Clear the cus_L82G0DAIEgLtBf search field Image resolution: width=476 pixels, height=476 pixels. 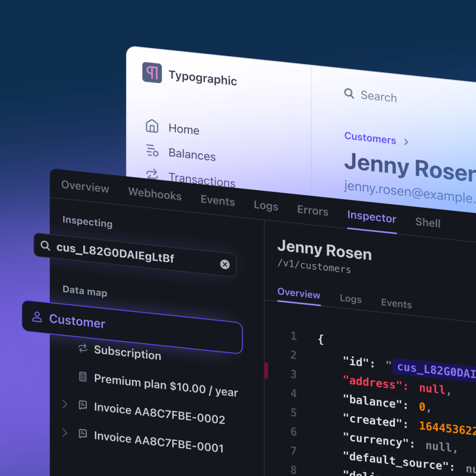[x=225, y=264]
